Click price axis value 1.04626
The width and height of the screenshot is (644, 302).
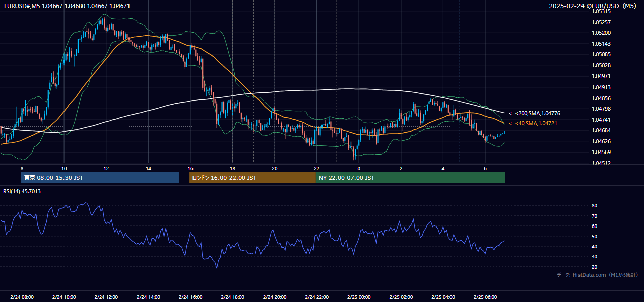tap(601, 141)
